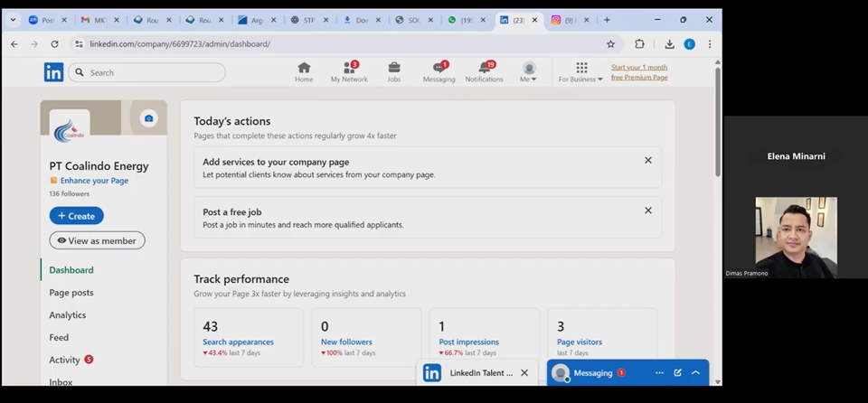Reload the page
The width and height of the screenshot is (868, 403).
[54, 44]
